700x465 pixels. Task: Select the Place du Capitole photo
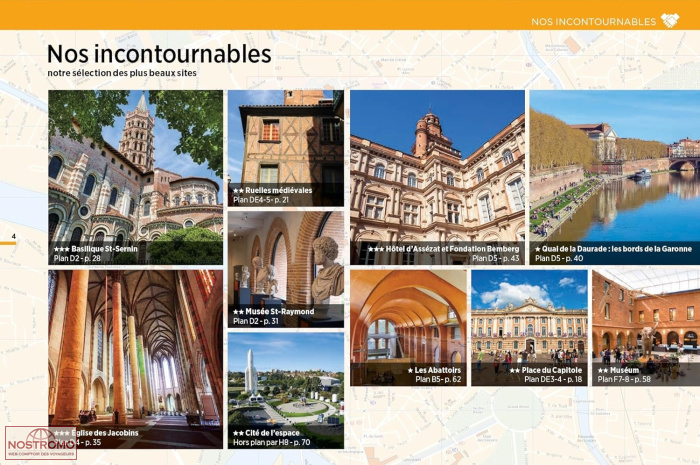point(529,328)
